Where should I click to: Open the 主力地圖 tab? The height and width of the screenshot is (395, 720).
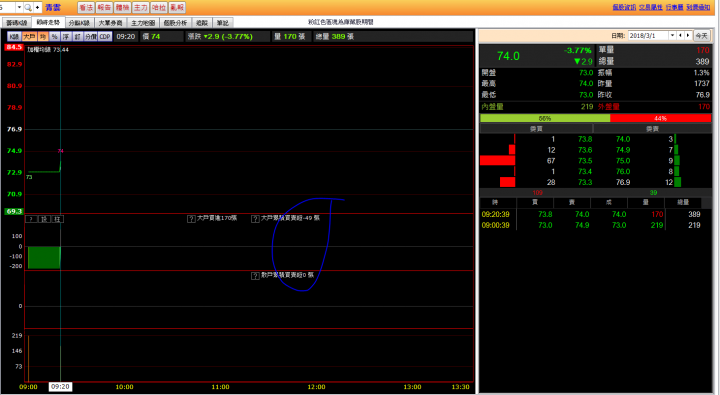[x=143, y=23]
